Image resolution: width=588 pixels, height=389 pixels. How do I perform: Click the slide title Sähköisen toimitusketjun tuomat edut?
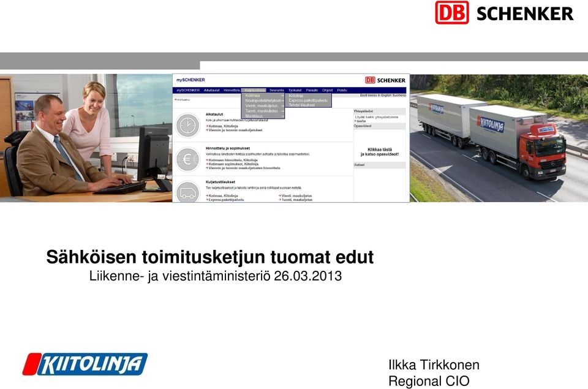(210, 257)
